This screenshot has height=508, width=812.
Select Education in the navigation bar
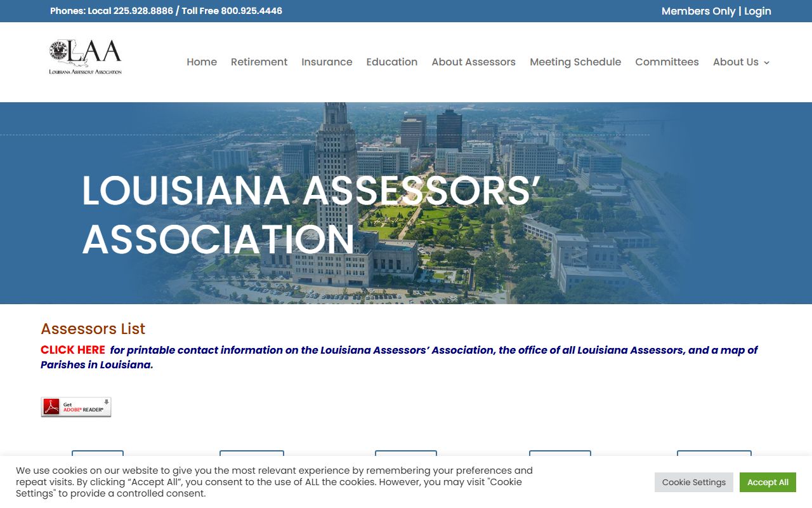tap(392, 62)
